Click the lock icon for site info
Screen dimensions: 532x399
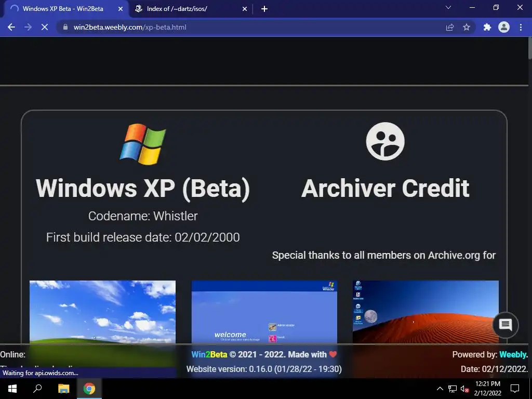65,27
